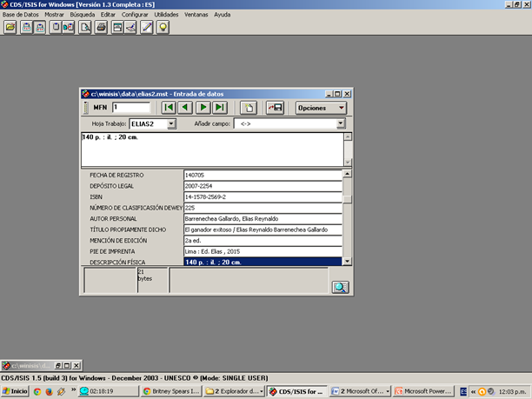This screenshot has height=399, width=532.
Task: Select the DESCRIPCIÓN FÍSICA highlighted field
Action: 263,262
